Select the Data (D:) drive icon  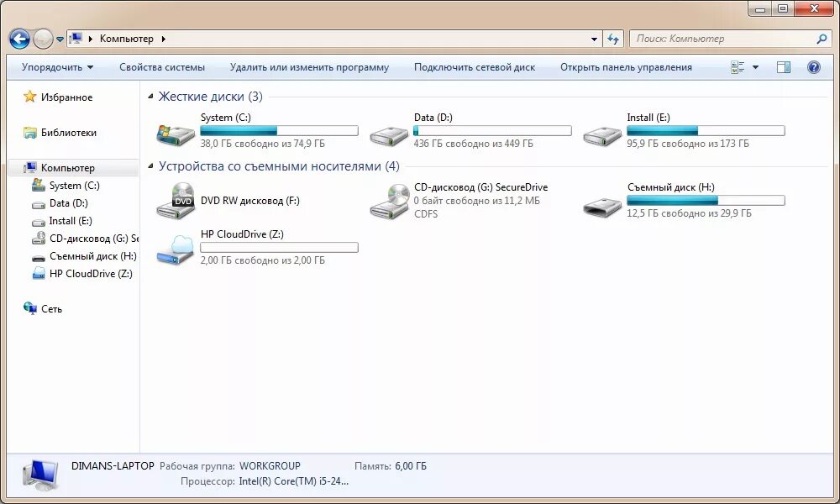(x=389, y=135)
